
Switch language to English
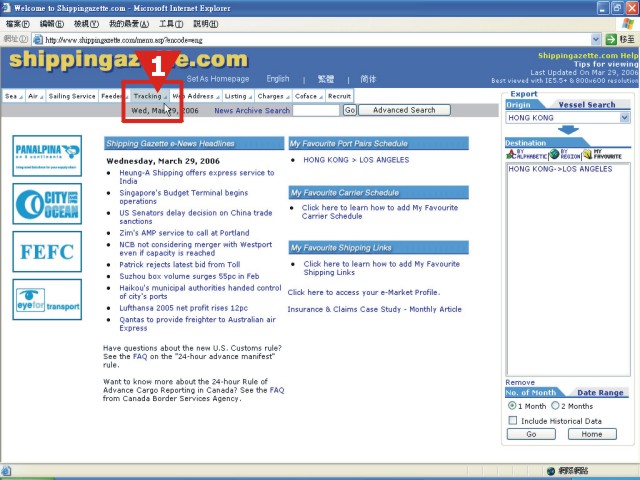click(x=278, y=79)
